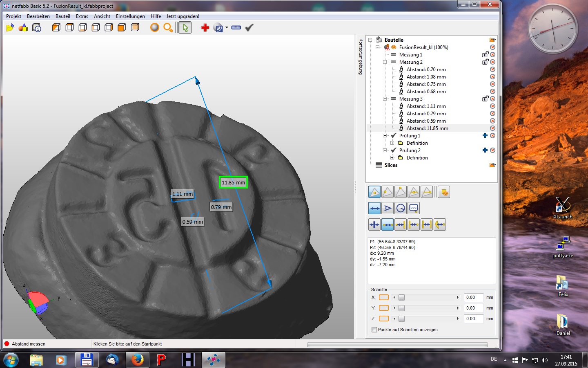Open the Bearbeiten menu
The width and height of the screenshot is (588, 368).
pos(38,16)
